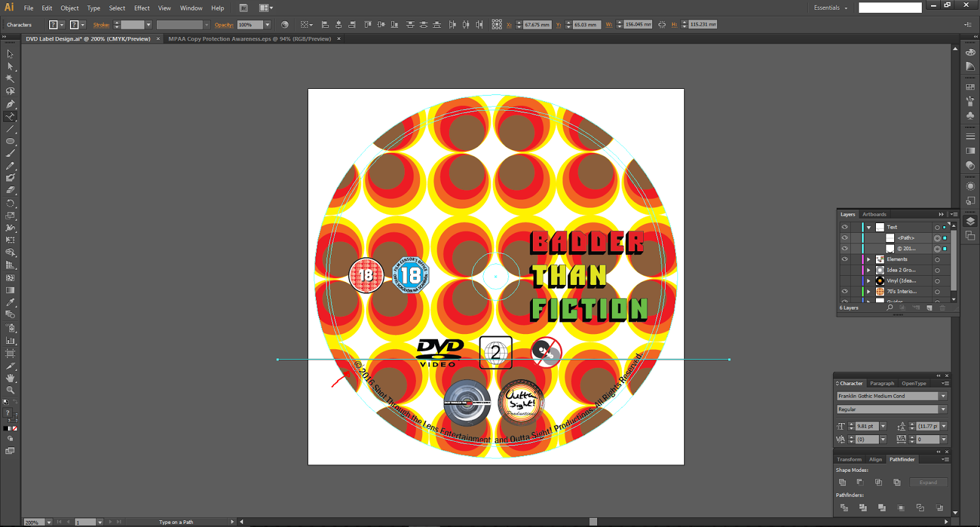Viewport: 980px width, 527px height.
Task: Open font style dropdown showing Regular
Action: 943,409
